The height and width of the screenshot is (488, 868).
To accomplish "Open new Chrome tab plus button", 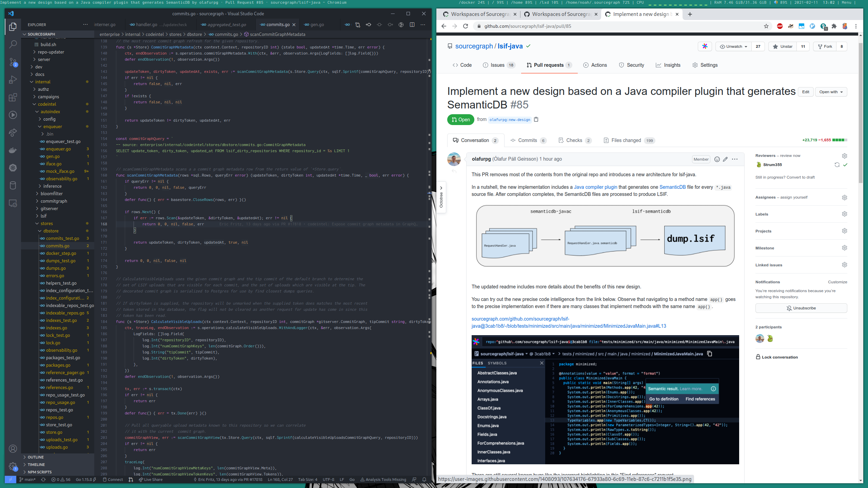I will pyautogui.click(x=690, y=14).
